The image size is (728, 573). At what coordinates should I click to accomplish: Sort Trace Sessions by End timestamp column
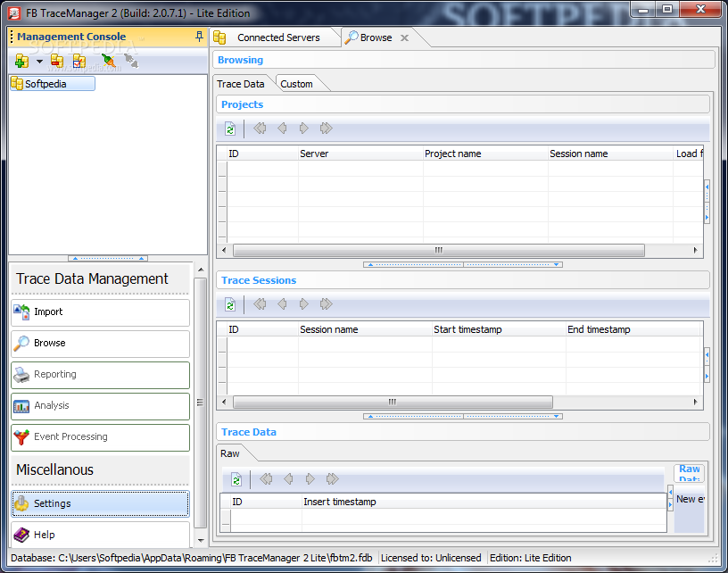(x=633, y=329)
